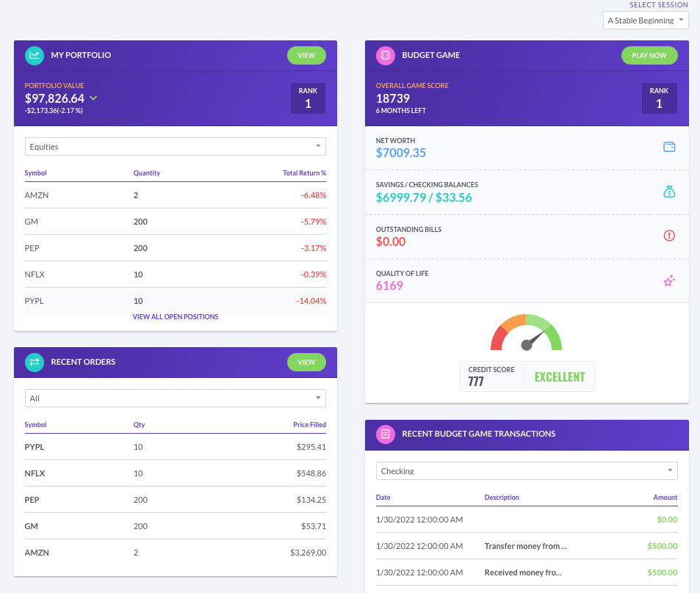Open the Checking account dropdown
The image size is (700, 593).
527,470
